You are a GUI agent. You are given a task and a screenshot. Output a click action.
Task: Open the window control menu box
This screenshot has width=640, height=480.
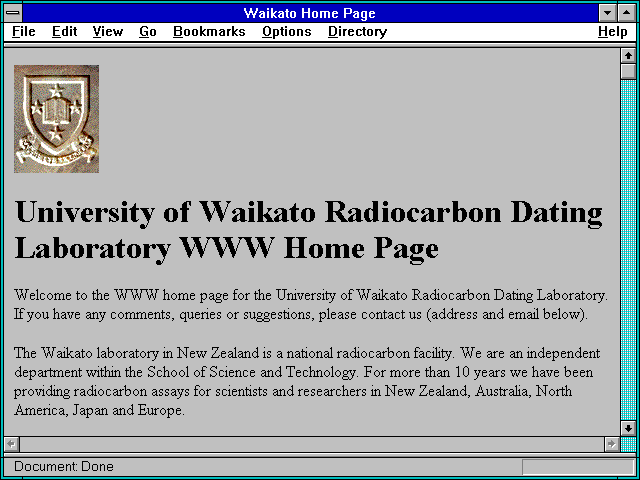pos(13,13)
